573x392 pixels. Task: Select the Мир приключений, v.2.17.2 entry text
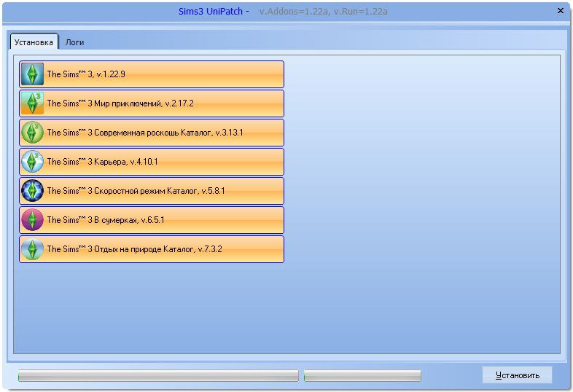(x=120, y=103)
